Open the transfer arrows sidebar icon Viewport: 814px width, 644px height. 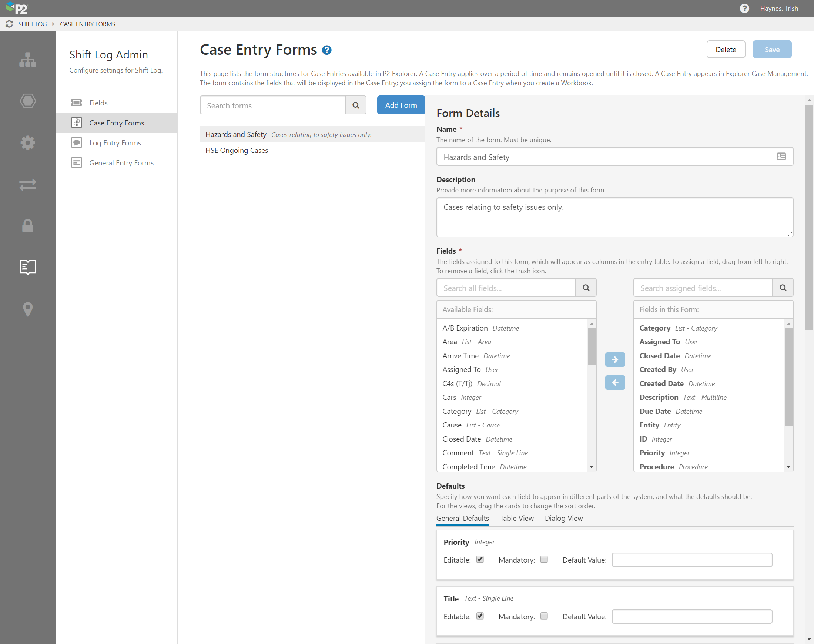(27, 184)
